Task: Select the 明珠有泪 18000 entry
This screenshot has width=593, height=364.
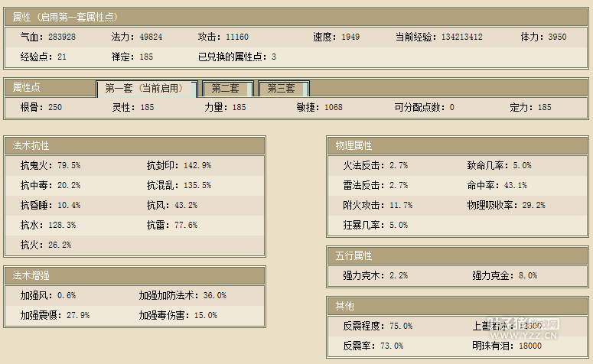Action: [507, 346]
